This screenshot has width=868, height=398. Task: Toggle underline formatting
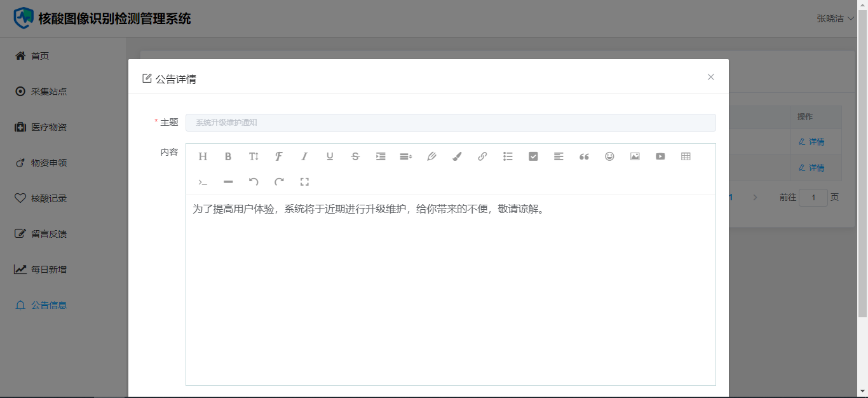click(330, 156)
